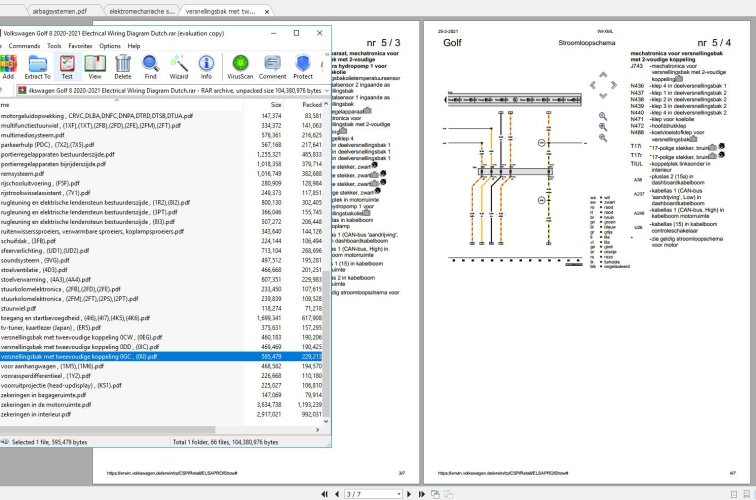Image resolution: width=756 pixels, height=500 pixels.
Task: Select remsysteem.pdf in file list
Action: pos(162,174)
